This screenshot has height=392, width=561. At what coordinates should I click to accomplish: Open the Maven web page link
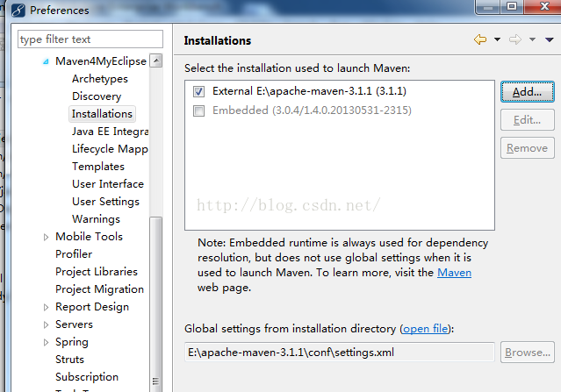pos(454,273)
